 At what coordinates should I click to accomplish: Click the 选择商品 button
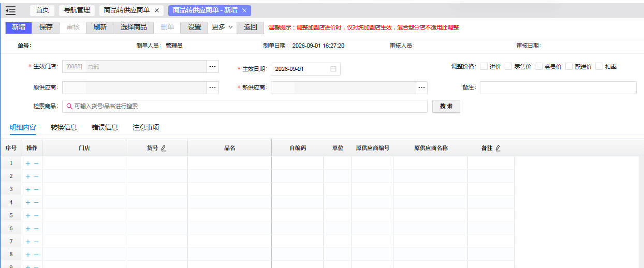[134, 27]
